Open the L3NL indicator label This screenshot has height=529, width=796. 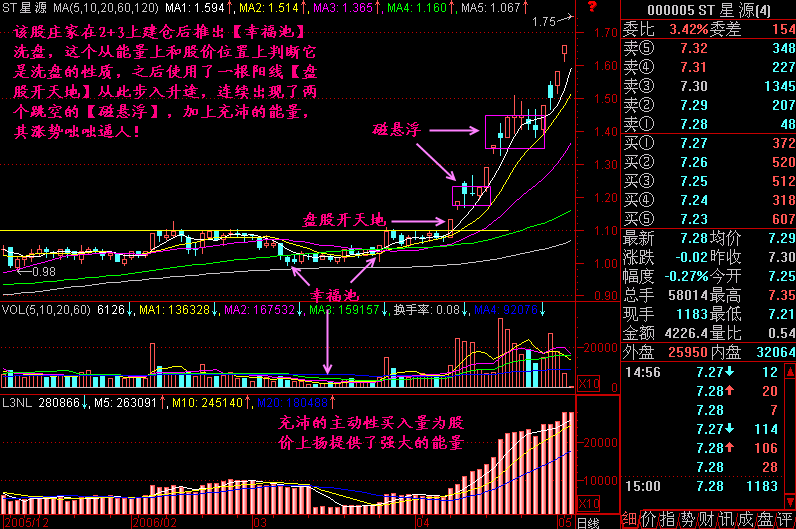[x=16, y=403]
